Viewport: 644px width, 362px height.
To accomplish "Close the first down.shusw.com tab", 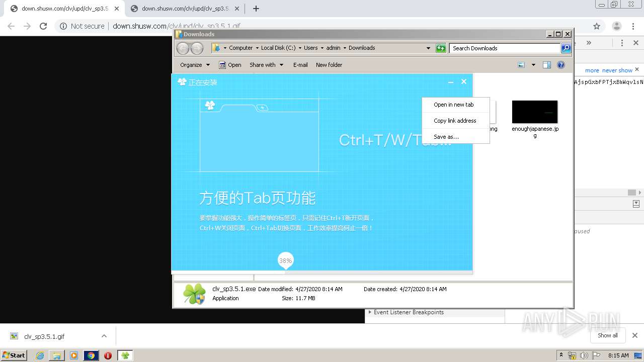I will (x=117, y=9).
